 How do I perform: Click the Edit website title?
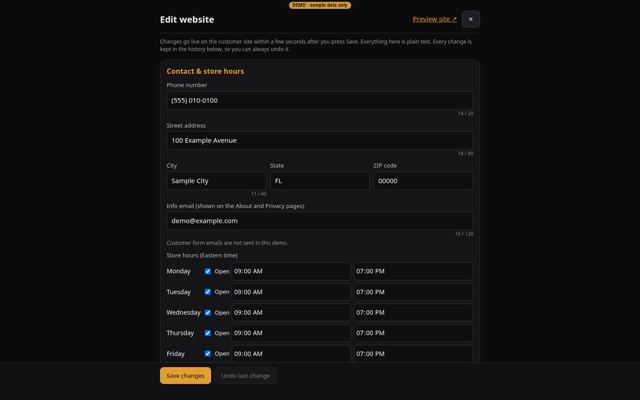coord(187,20)
